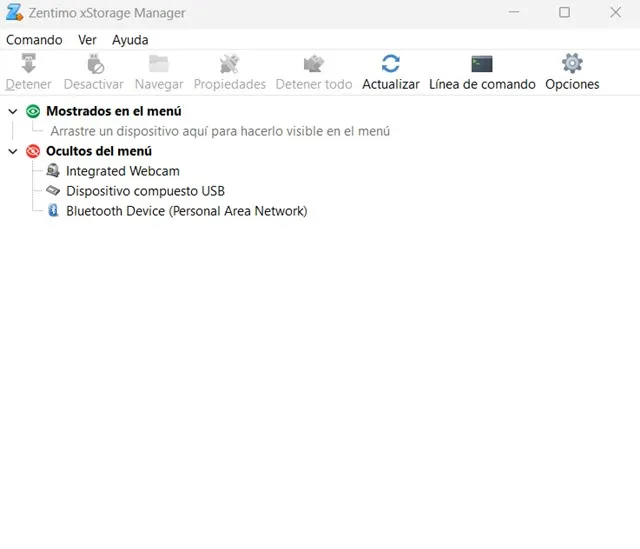The image size is (640, 549).
Task: Open the Ver menu
Action: point(87,40)
